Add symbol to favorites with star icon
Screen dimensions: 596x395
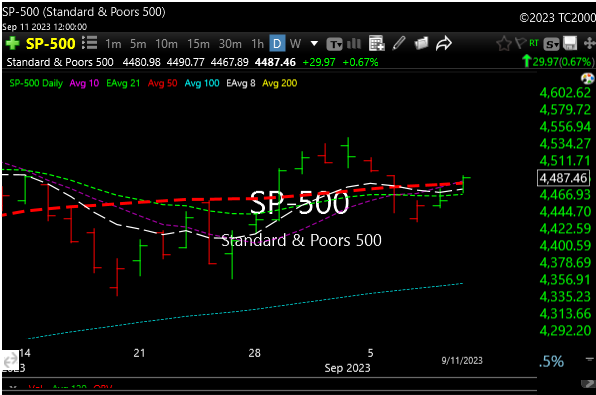(504, 44)
